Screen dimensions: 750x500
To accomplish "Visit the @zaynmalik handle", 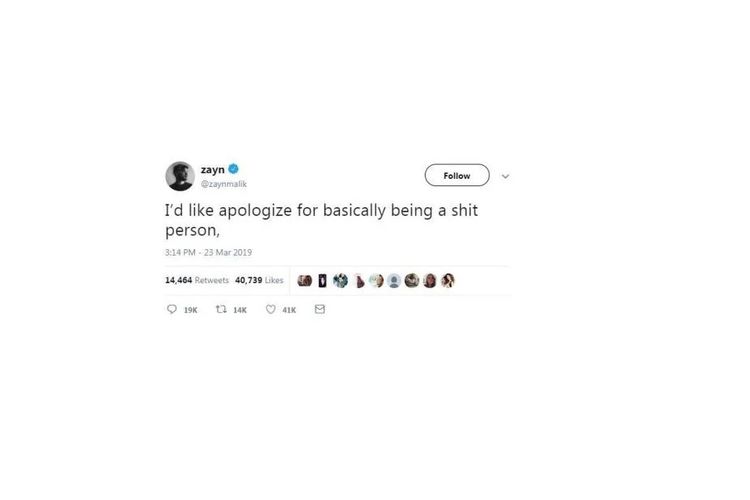I will (224, 184).
